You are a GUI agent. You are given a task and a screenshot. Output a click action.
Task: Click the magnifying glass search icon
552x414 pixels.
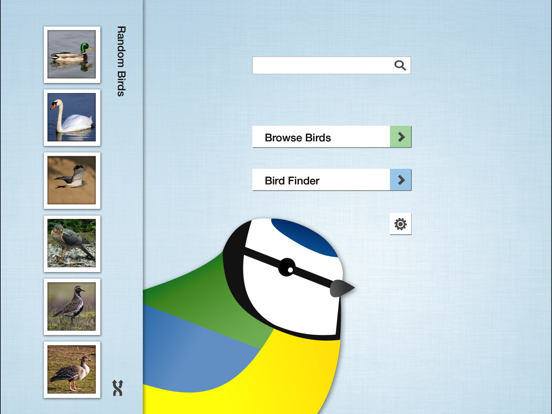pos(400,65)
